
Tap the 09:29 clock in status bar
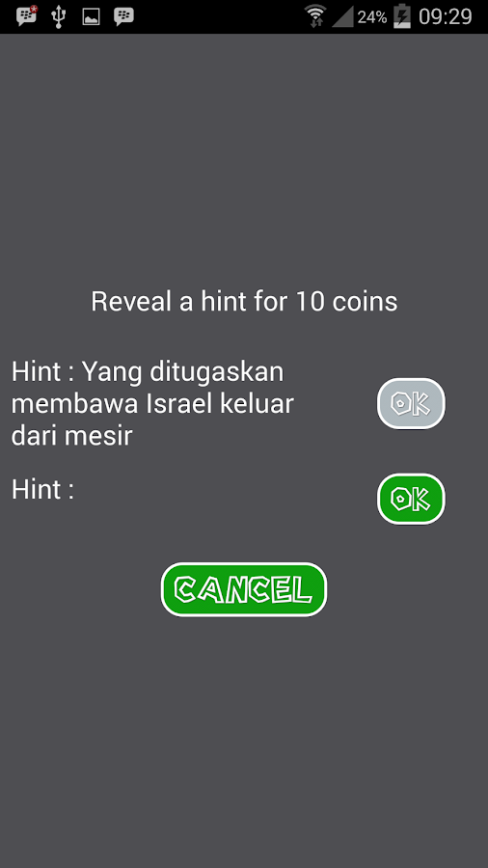445,16
